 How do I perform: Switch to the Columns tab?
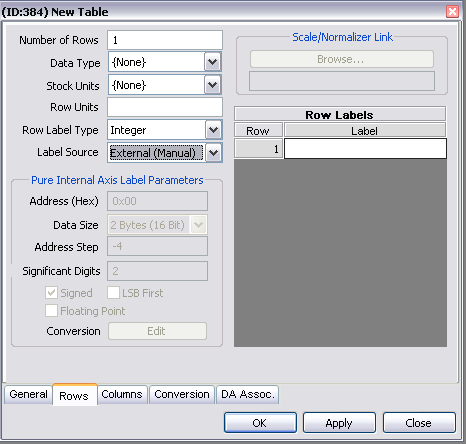click(122, 394)
